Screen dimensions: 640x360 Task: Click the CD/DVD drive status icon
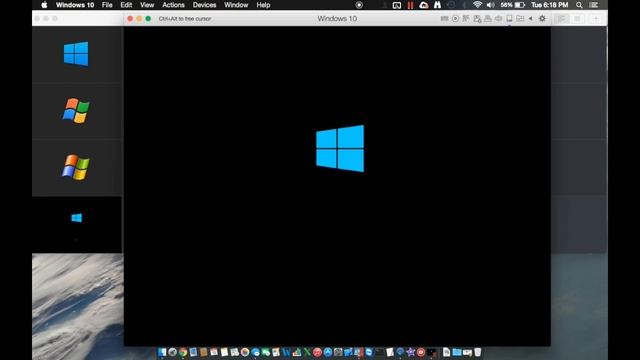coord(455,18)
